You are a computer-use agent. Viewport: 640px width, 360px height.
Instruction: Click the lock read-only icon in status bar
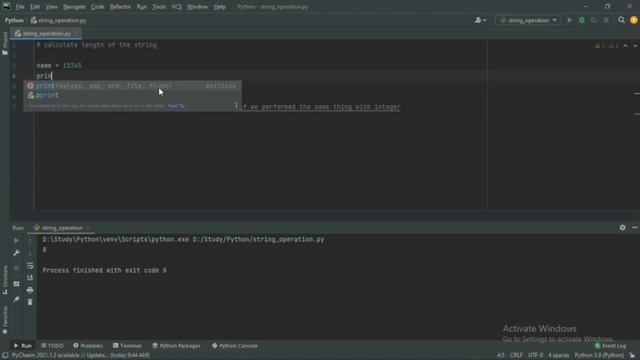click(x=632, y=356)
